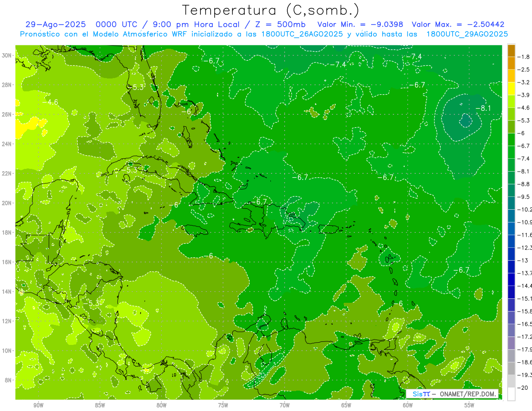Image resolution: width=532 pixels, height=411 pixels.
Task: Click the -1.8 colorbar scale label
Action: (x=524, y=57)
